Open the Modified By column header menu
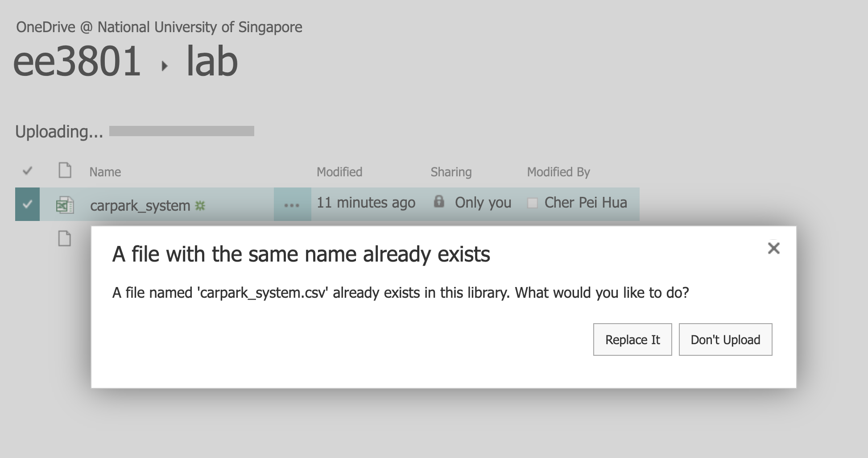Screen dimensions: 868x458 [x=558, y=172]
